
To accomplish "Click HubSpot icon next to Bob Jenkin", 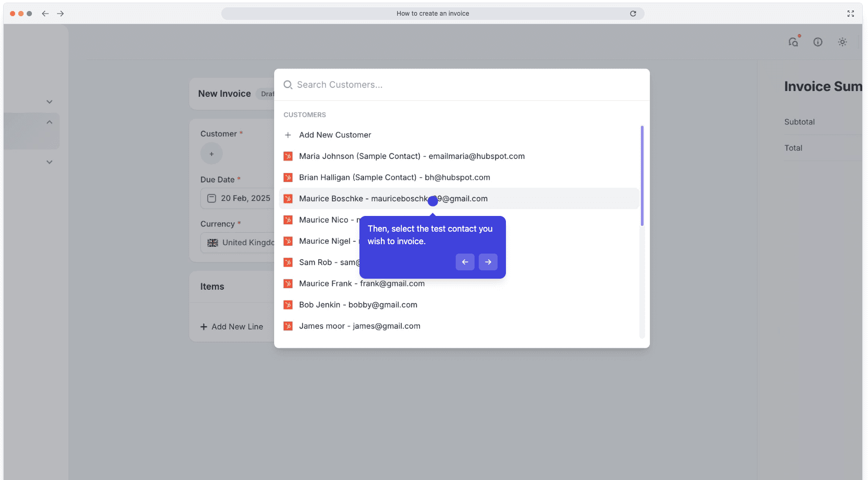I will [x=288, y=305].
